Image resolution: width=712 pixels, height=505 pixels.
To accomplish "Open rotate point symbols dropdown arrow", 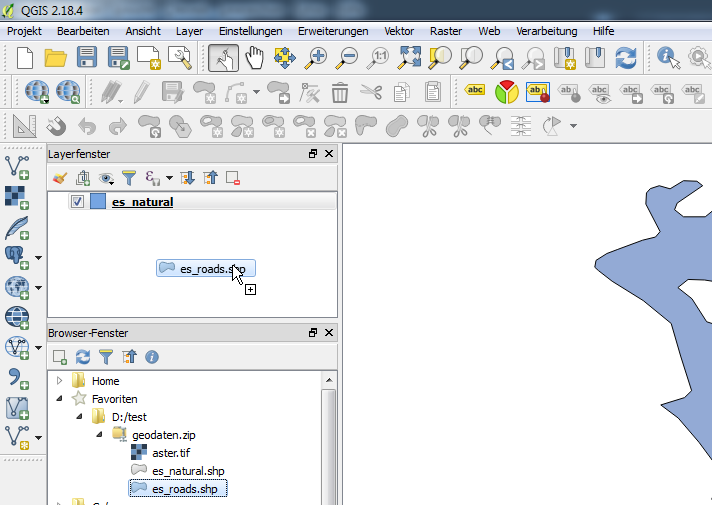I will click(574, 126).
